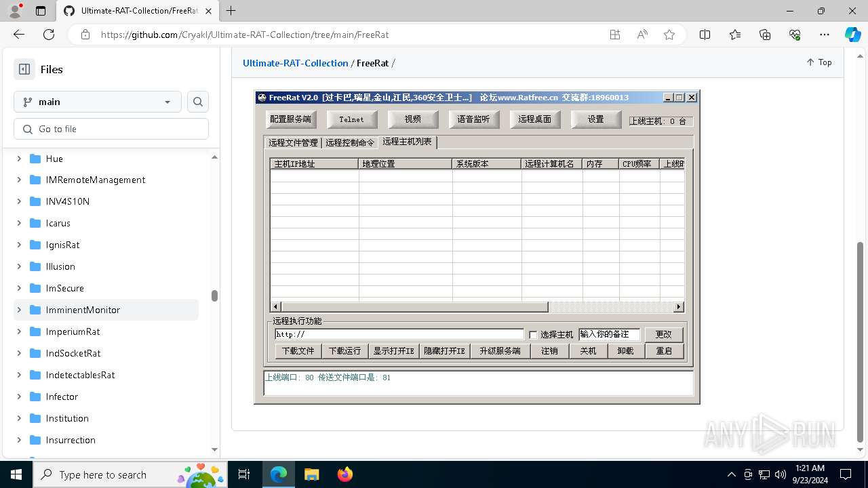Click the page vertical scrollbar thumb
The image size is (868, 488).
pos(861,342)
